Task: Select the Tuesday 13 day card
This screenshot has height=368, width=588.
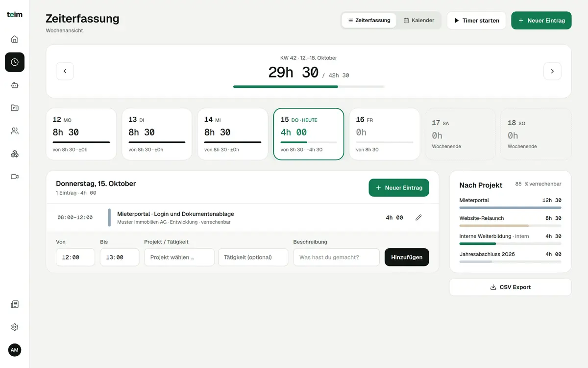Action: coord(157,134)
